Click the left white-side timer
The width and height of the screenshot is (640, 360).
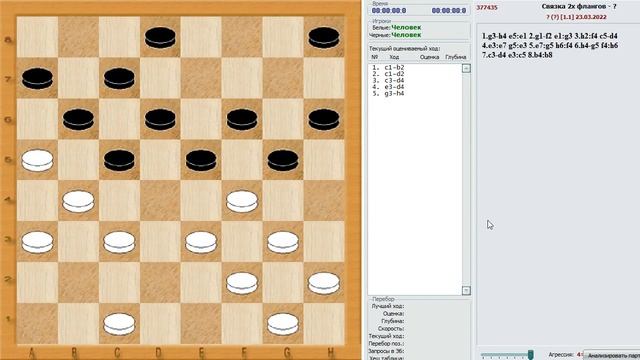(x=389, y=11)
